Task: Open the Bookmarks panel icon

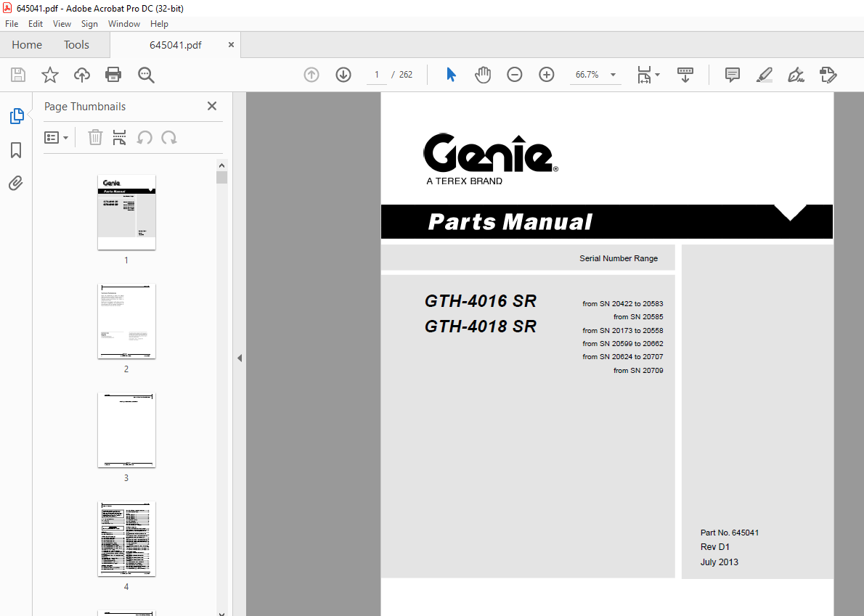Action: pos(16,150)
